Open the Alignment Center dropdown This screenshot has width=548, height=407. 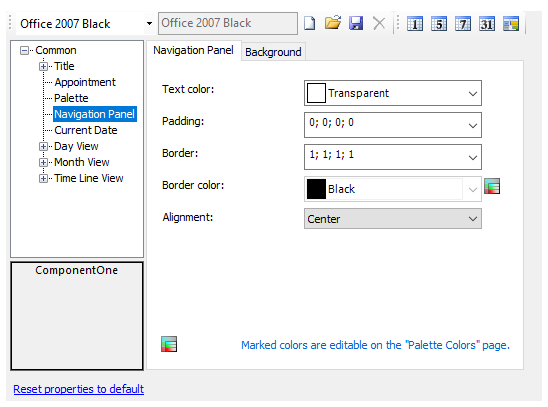pos(393,219)
